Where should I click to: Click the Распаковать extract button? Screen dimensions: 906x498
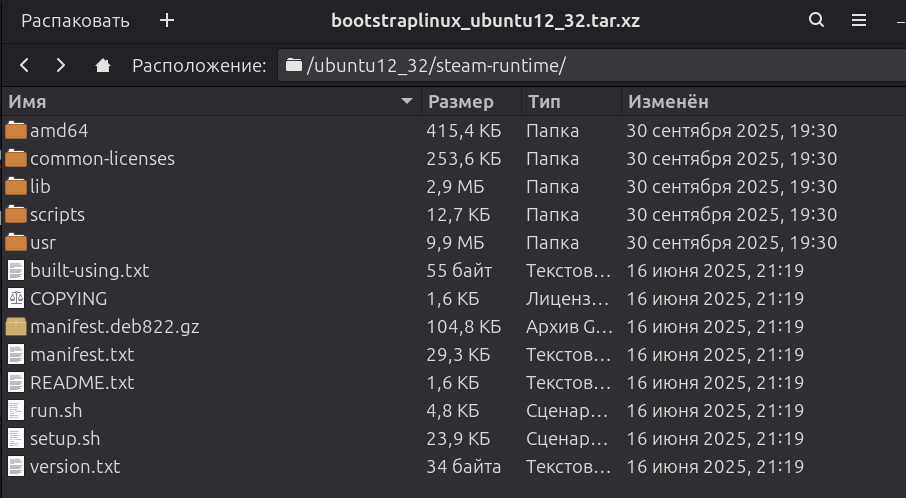pyautogui.click(x=75, y=20)
